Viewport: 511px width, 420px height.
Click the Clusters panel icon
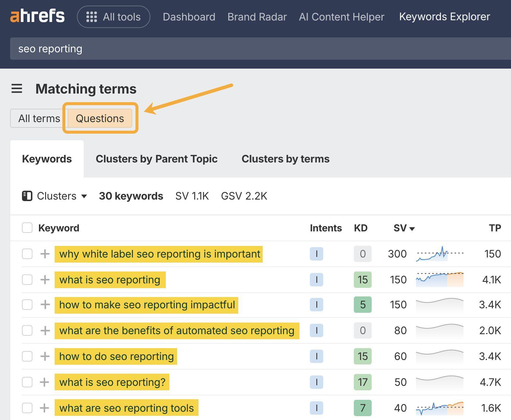click(x=27, y=196)
